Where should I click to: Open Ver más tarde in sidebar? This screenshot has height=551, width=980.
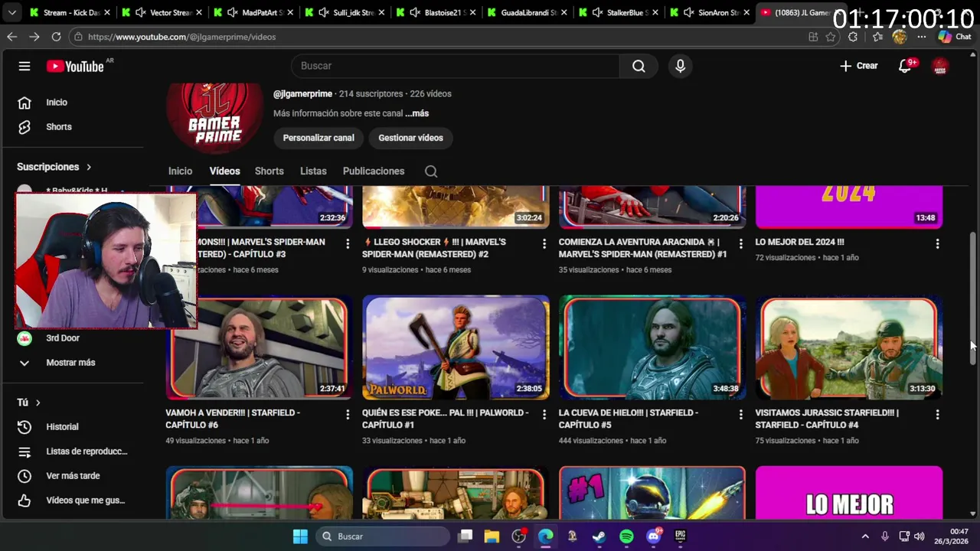[73, 476]
